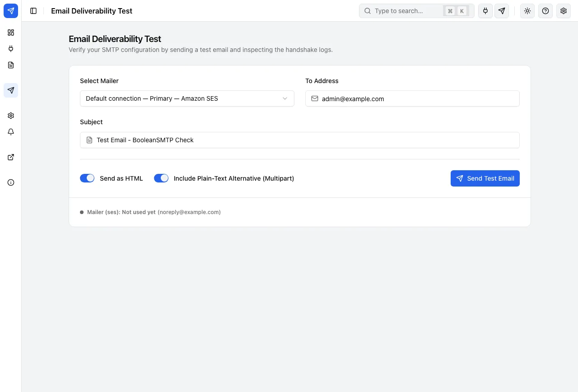
Task: Select the send test email sidebar icon
Action: click(x=11, y=90)
